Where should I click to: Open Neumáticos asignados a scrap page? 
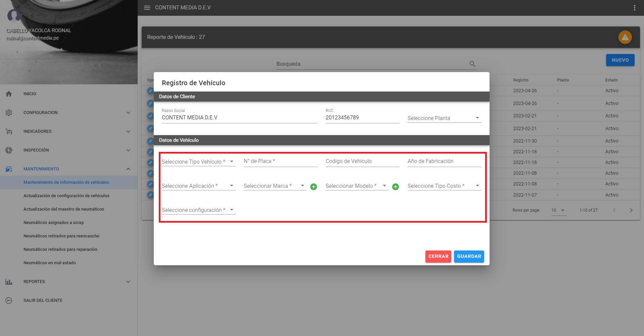tap(54, 223)
